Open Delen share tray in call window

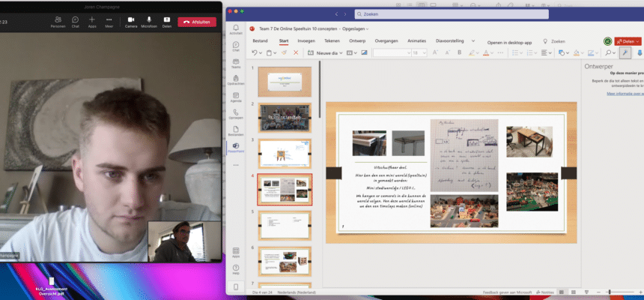[x=167, y=22]
